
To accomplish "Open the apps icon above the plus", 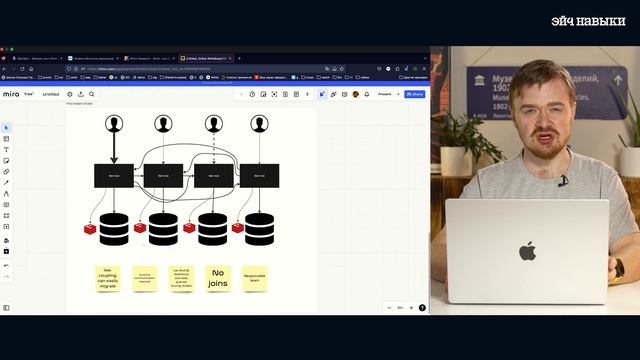I will coord(6,240).
